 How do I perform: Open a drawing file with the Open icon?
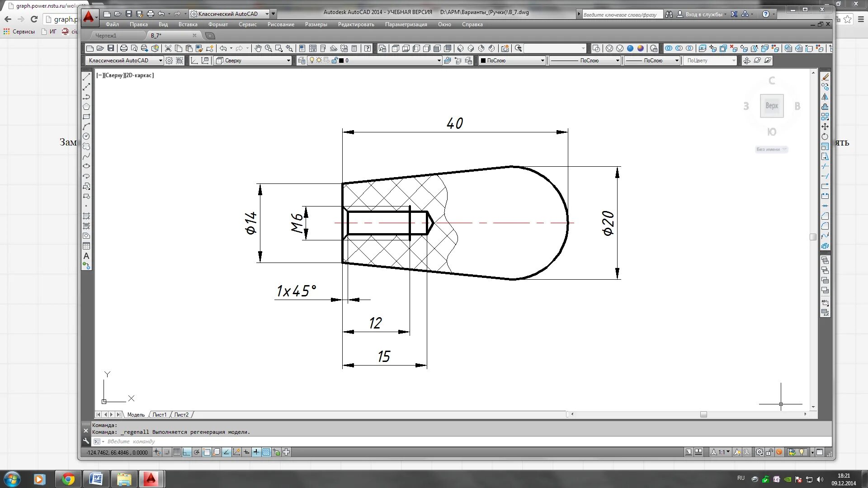point(100,48)
